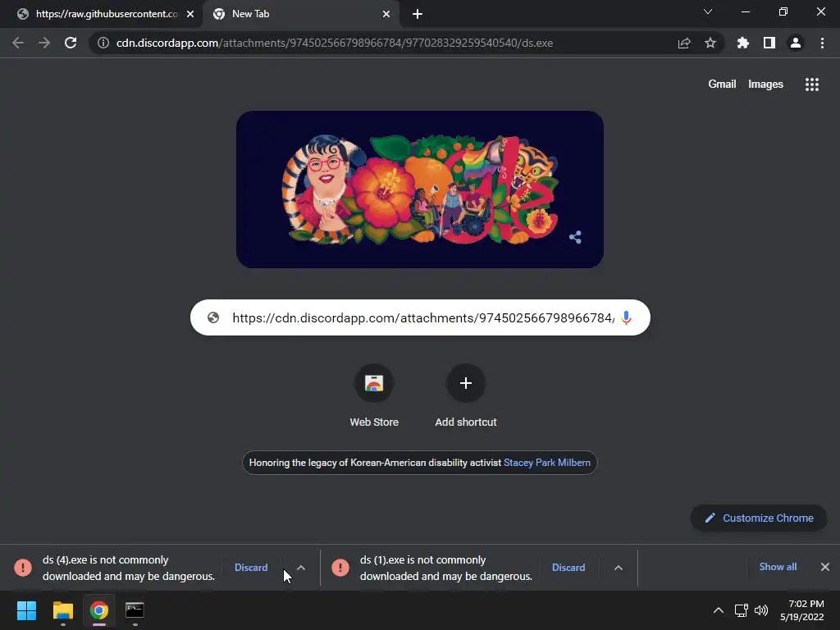Click the Customize Chrome button
840x630 pixels.
coord(759,518)
